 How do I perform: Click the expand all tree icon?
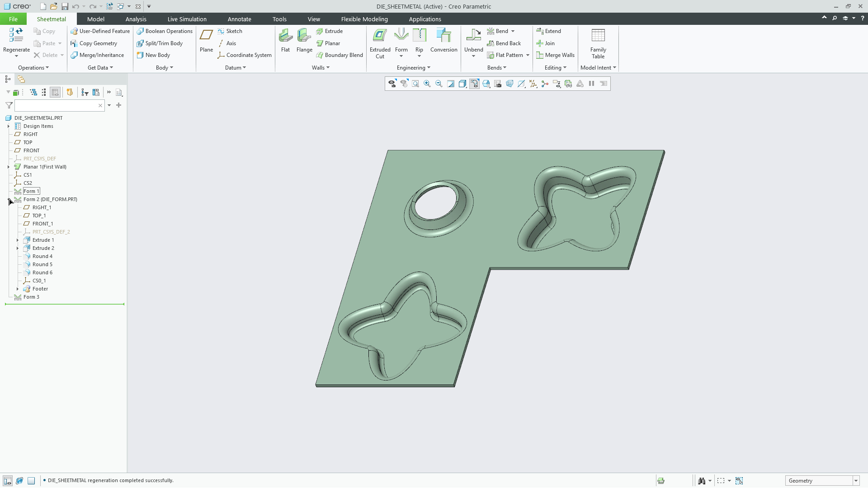point(33,92)
